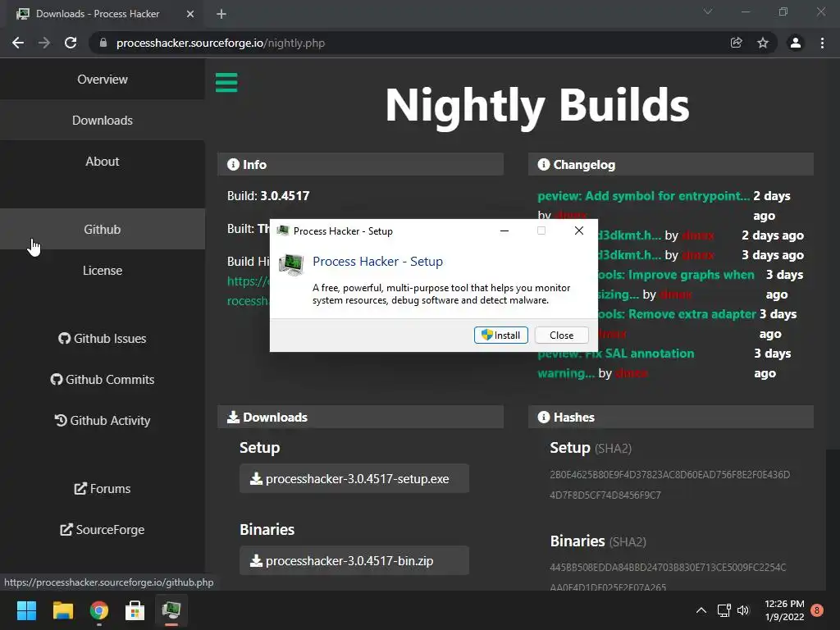Open changelog entry 'peview: Fix SAL annotation'
Screen dimensions: 840x630
[x=616, y=363]
